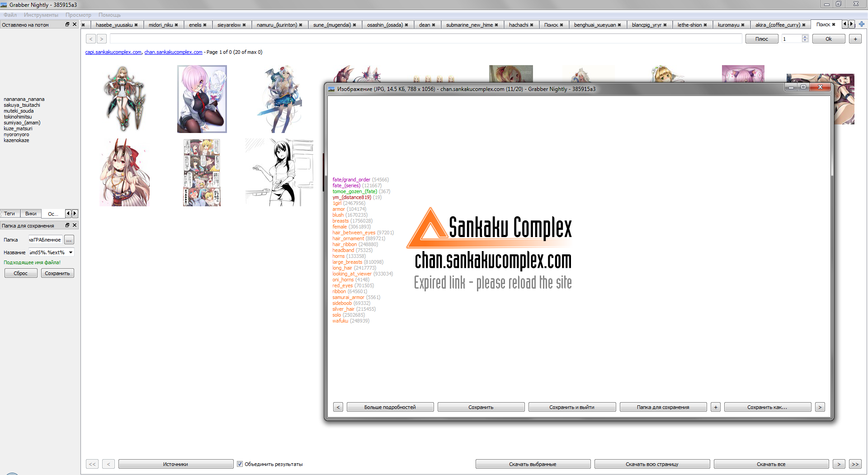Image resolution: width=868 pixels, height=475 pixels.
Task: Close the 'Оставлено на потом' panel
Action: click(x=75, y=24)
